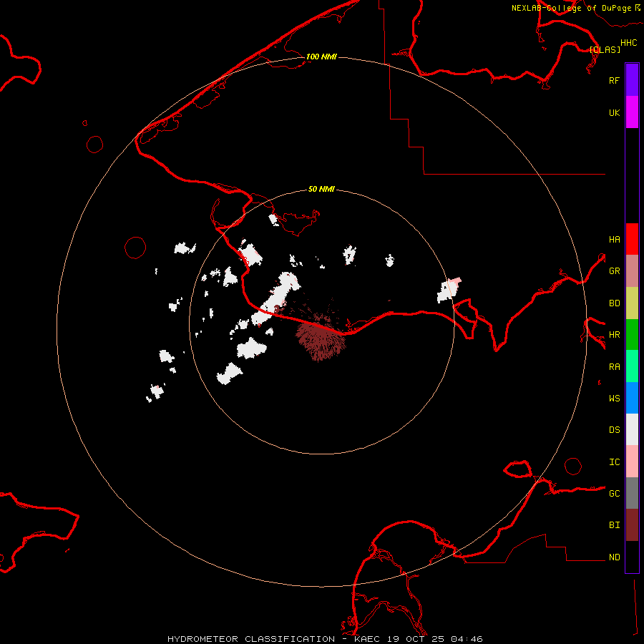Click the HHC product code label
Image resolution: width=644 pixels, height=644 pixels.
(629, 43)
